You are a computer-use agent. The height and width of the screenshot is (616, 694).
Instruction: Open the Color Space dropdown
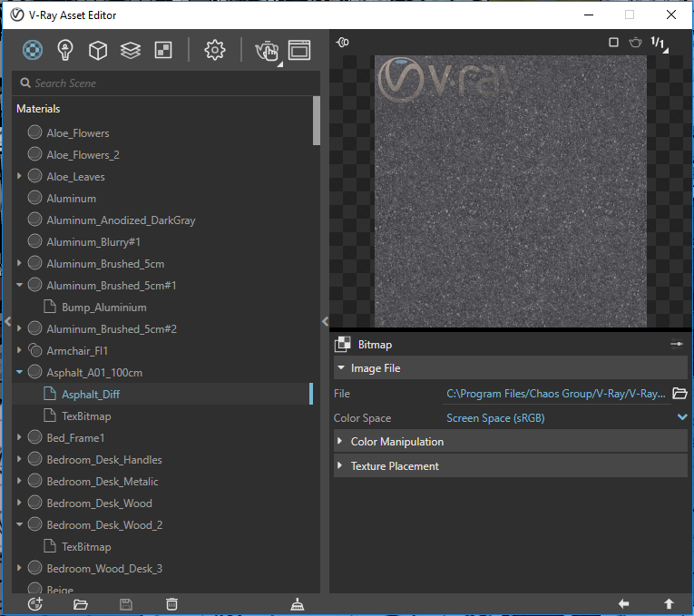click(566, 417)
